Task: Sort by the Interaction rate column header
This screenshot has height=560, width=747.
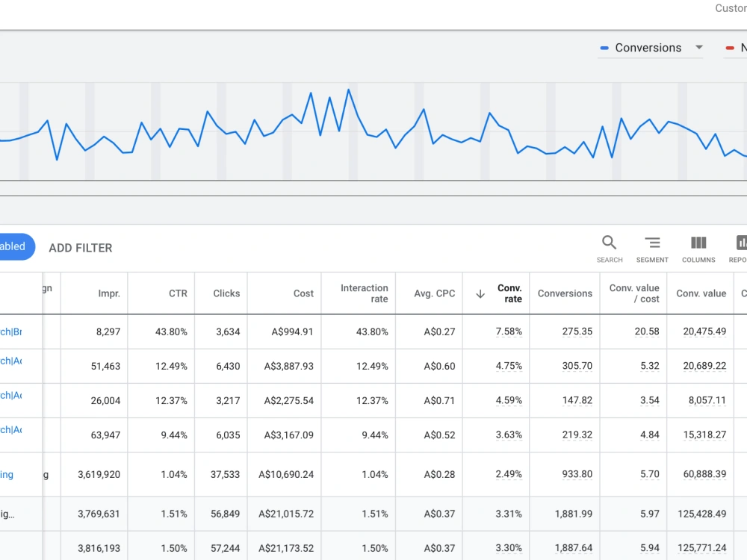Action: [364, 293]
